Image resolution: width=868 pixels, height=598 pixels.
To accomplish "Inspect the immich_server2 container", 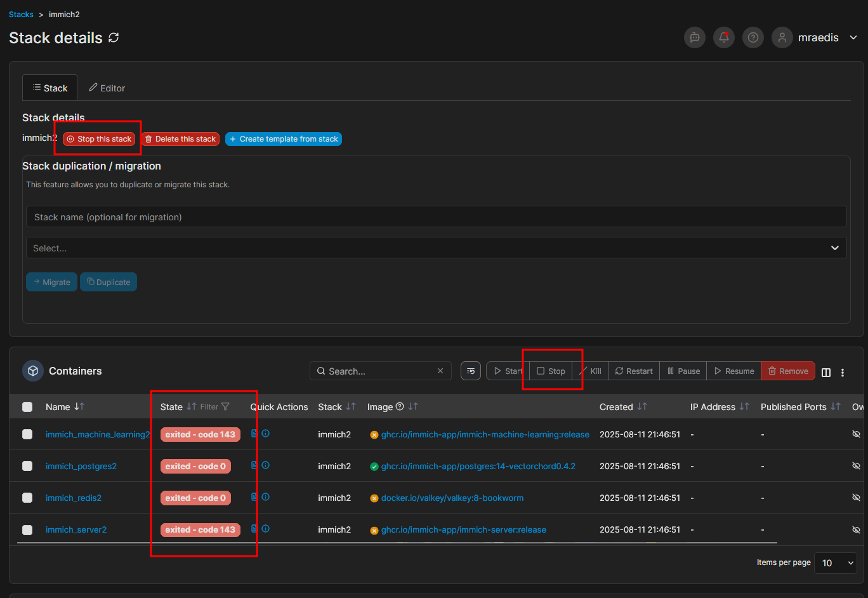I will pyautogui.click(x=266, y=529).
